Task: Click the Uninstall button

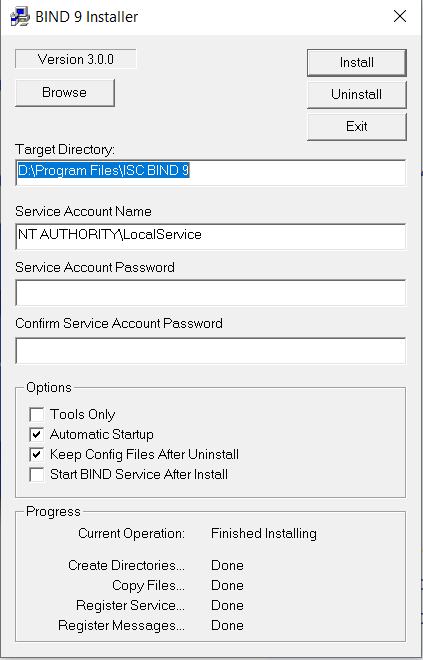Action: click(x=356, y=94)
